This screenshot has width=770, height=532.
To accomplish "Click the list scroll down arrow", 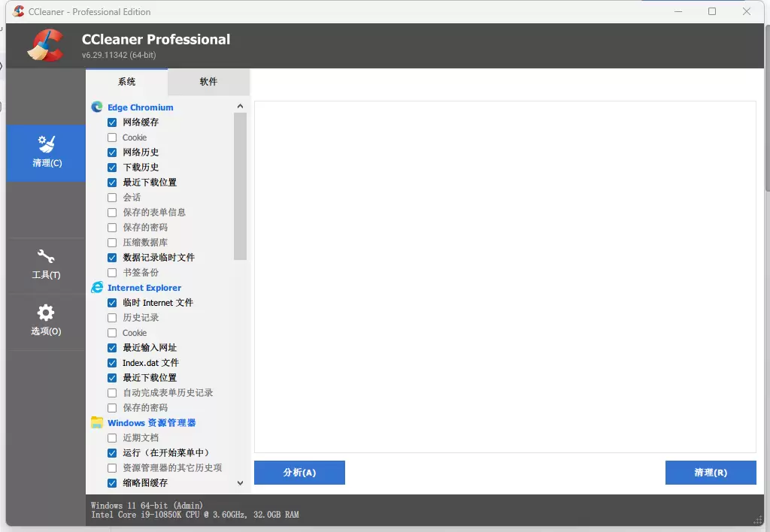I will [240, 483].
